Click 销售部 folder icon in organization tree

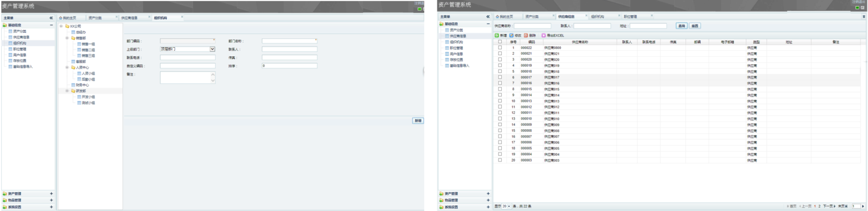[73, 38]
